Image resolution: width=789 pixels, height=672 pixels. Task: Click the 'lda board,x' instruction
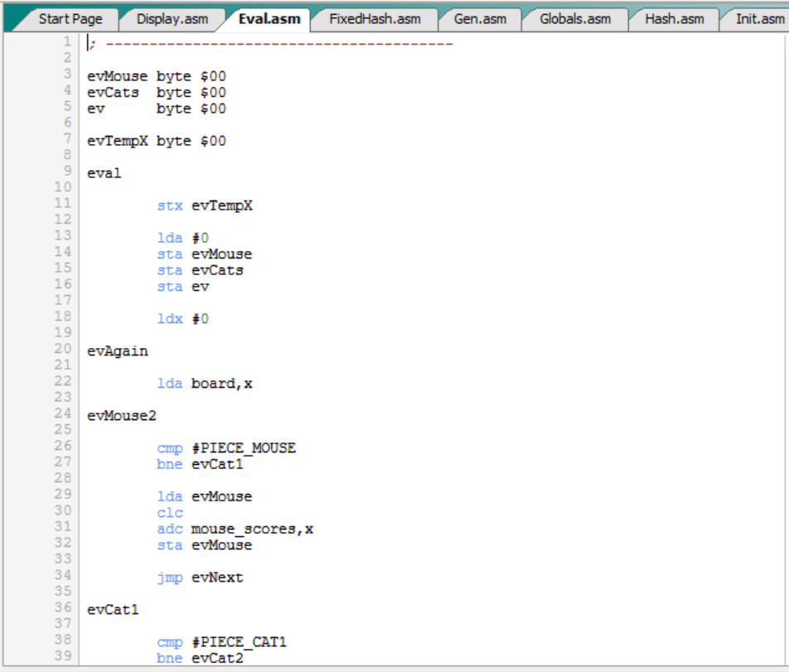tap(205, 384)
